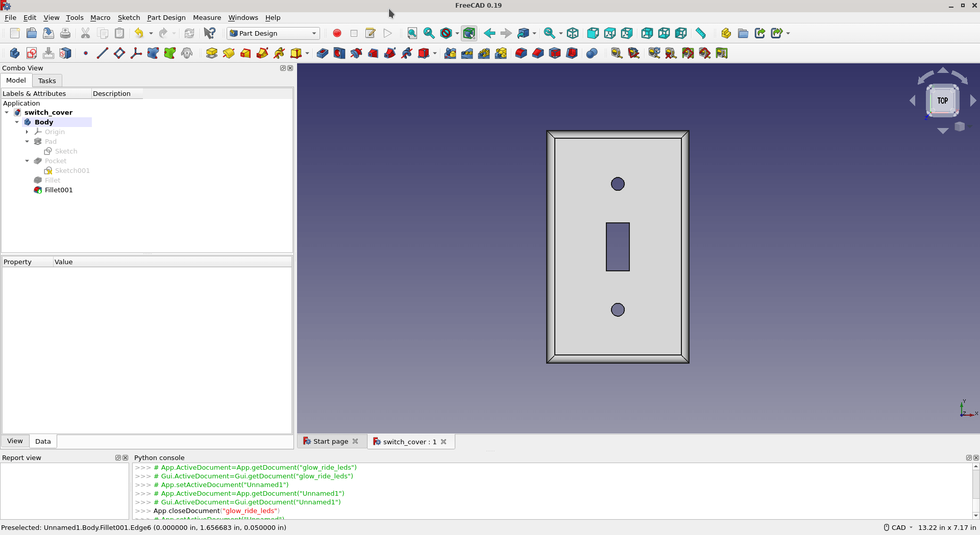Image resolution: width=980 pixels, height=535 pixels.
Task: Click the dimensions readout in status bar
Action: point(947,527)
